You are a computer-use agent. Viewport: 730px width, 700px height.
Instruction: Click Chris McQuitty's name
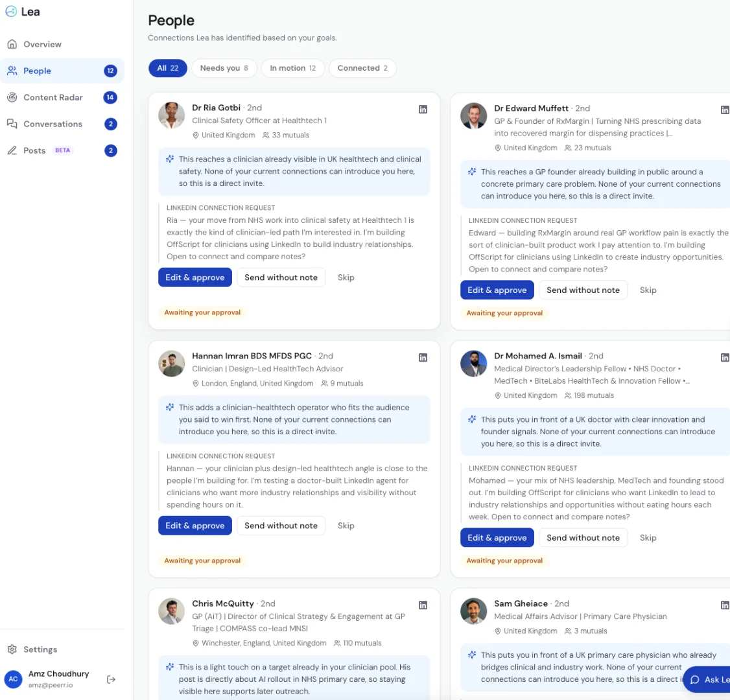coord(223,603)
